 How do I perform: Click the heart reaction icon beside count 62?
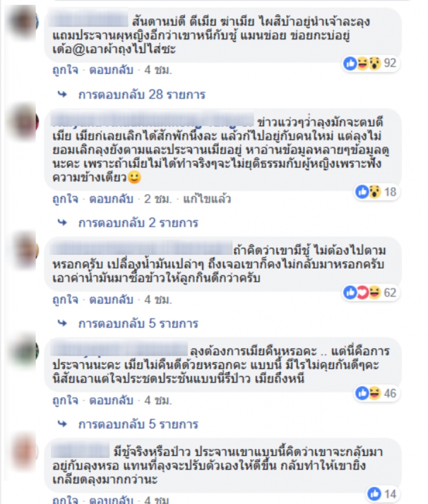click(x=362, y=293)
